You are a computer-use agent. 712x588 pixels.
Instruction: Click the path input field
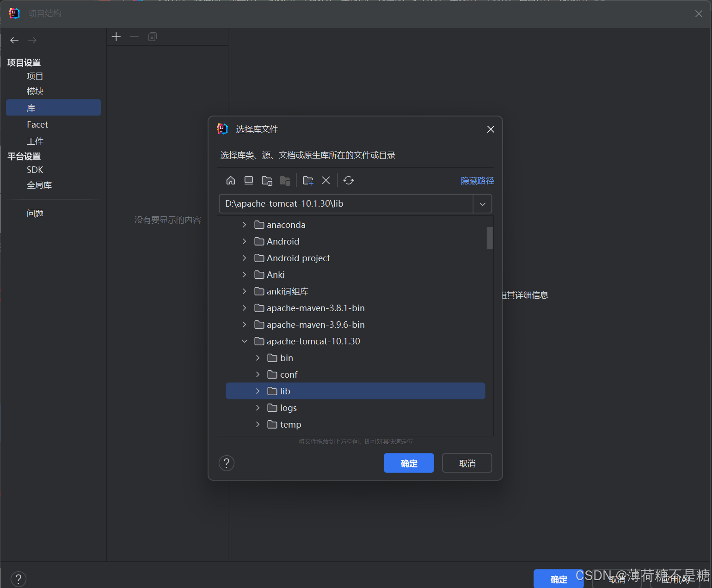pyautogui.click(x=346, y=204)
